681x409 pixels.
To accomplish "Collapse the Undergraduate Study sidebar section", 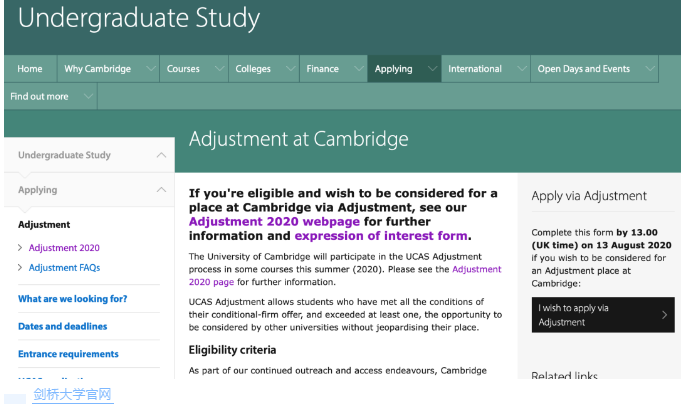I will click(162, 155).
